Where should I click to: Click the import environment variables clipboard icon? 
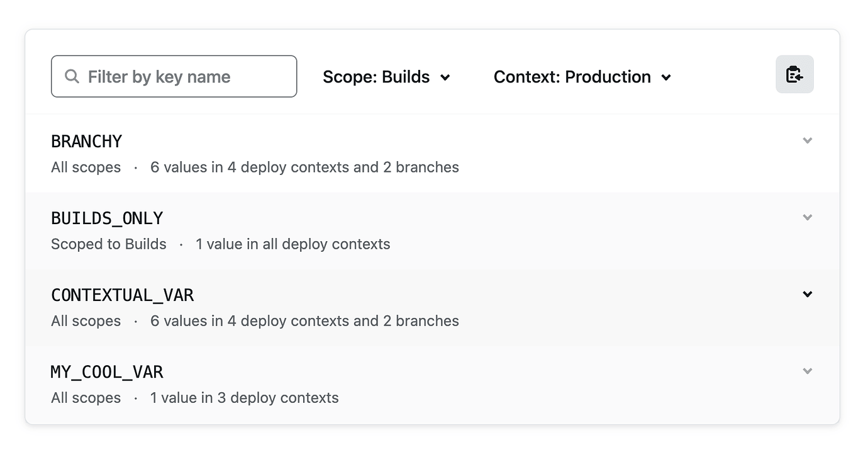click(x=794, y=74)
